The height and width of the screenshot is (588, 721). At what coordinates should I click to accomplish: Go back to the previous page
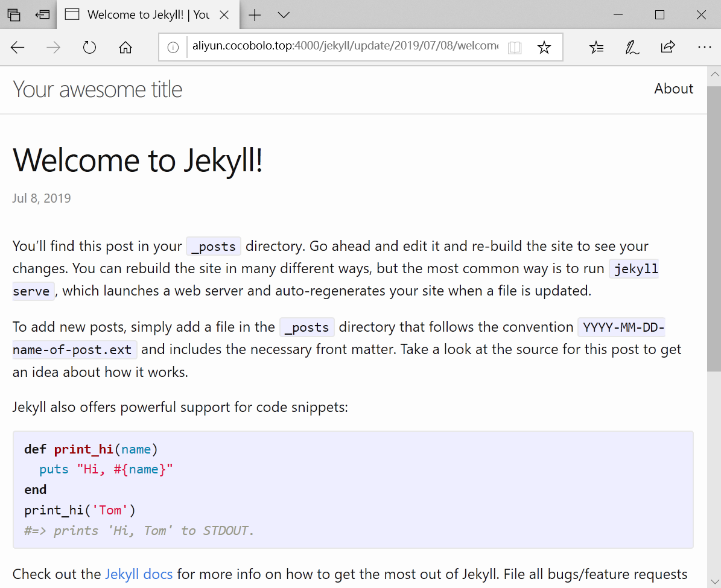[x=17, y=47]
